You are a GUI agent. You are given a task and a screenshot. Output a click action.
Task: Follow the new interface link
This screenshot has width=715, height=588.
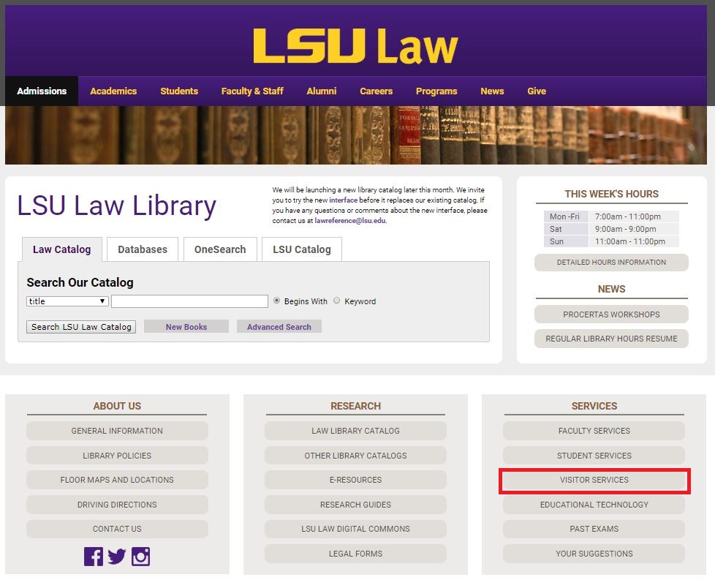[x=344, y=200]
